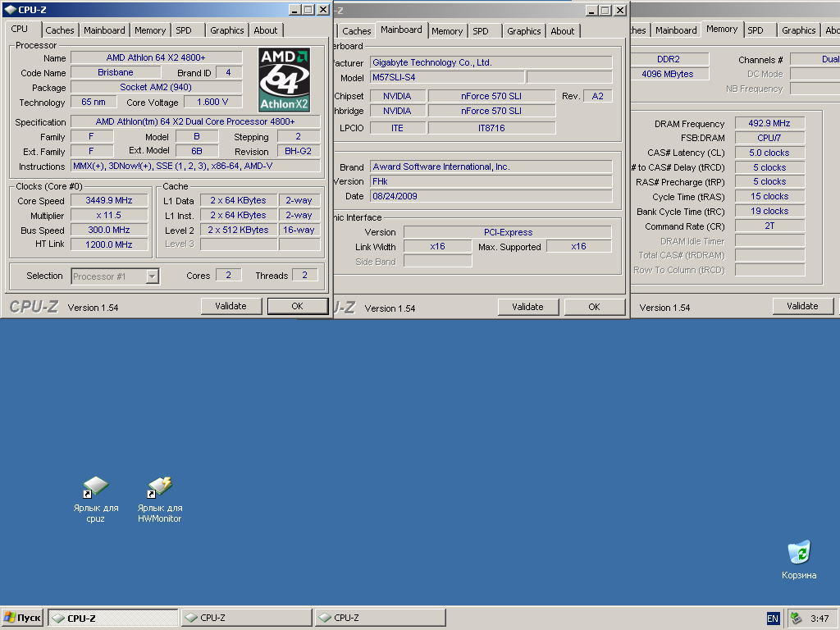Click the Windows flag on the Пуск button

tap(9, 618)
